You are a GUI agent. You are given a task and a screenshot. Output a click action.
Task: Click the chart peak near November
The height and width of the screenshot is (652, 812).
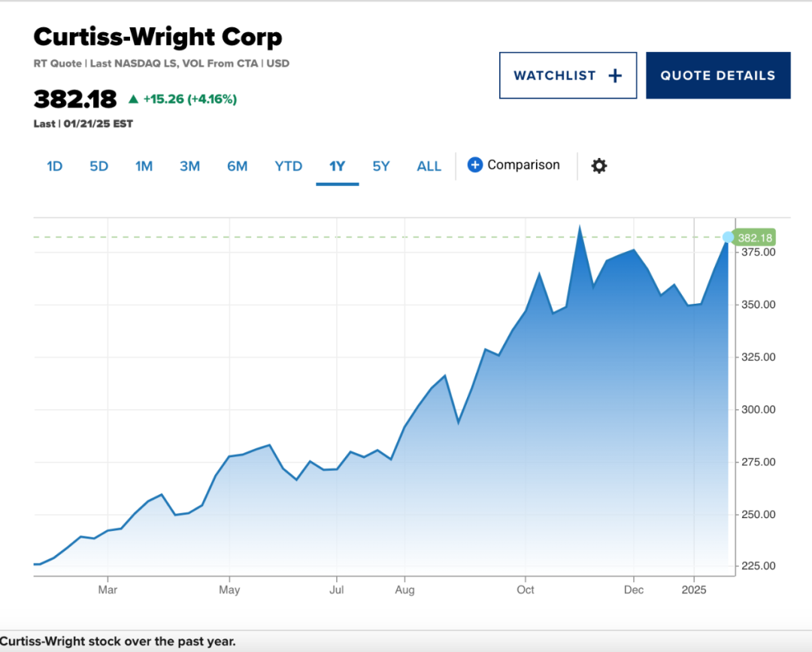(579, 226)
